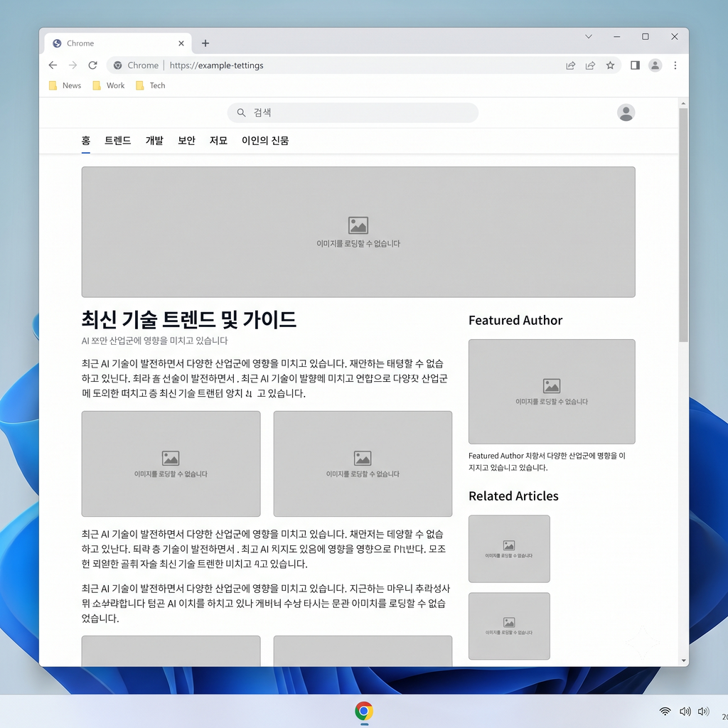Select the 저묘 navigation tab
The width and height of the screenshot is (728, 728).
coord(219,141)
